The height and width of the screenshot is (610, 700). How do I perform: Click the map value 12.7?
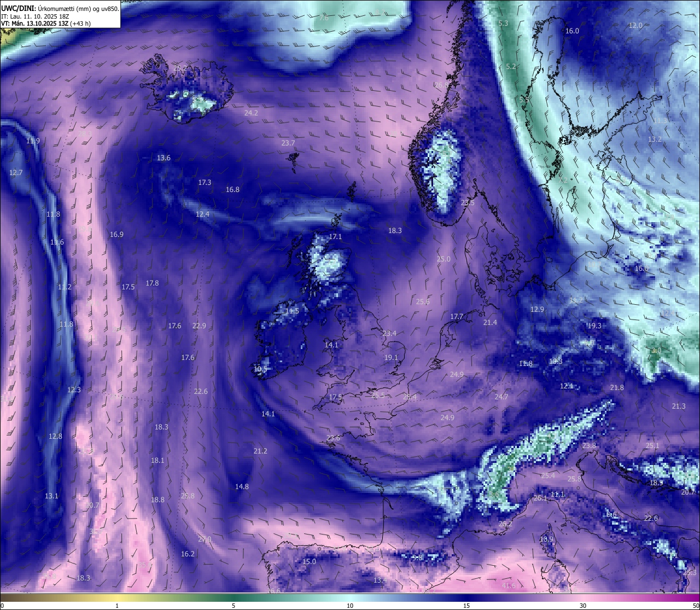pyautogui.click(x=16, y=172)
